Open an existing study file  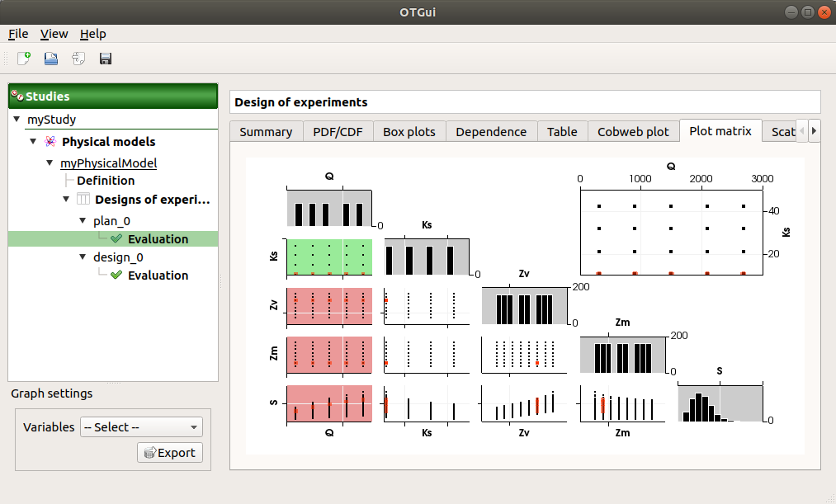(50, 59)
